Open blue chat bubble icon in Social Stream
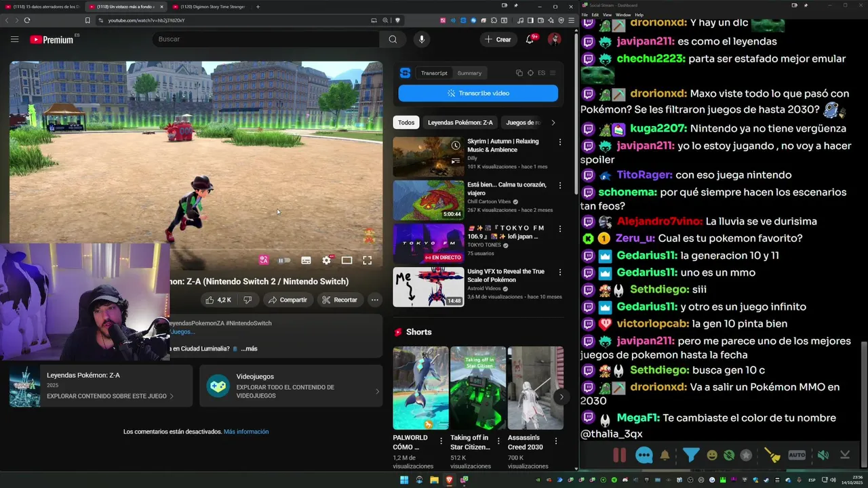Image resolution: width=868 pixels, height=488 pixels. [x=644, y=455]
